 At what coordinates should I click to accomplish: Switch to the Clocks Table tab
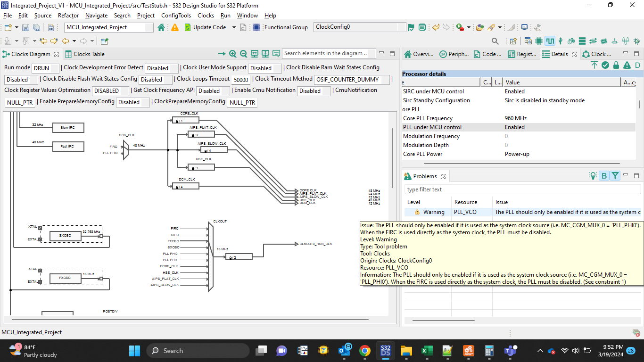point(85,54)
